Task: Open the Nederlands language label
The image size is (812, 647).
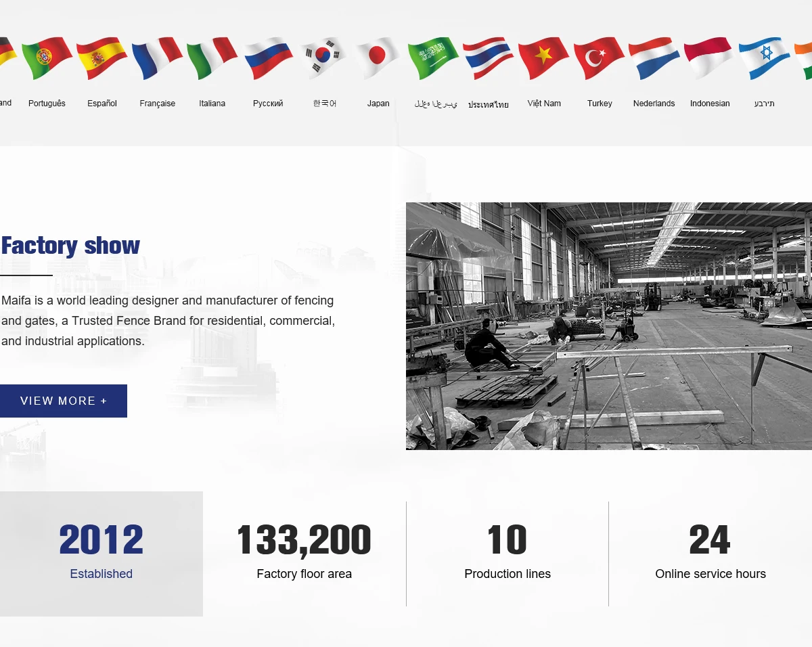Action: point(654,104)
